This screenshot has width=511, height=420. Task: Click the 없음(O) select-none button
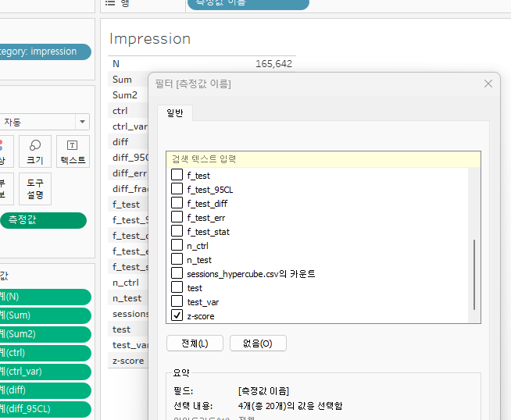[x=258, y=343]
